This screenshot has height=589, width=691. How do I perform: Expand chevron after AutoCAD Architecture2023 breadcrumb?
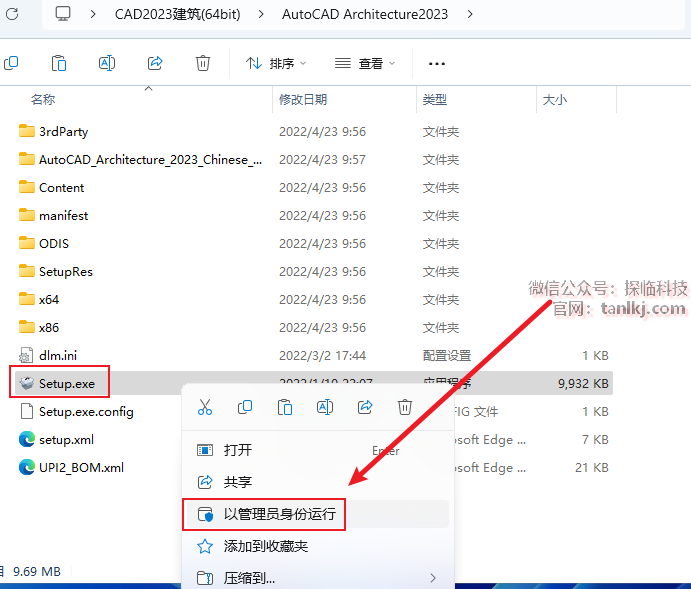click(470, 14)
